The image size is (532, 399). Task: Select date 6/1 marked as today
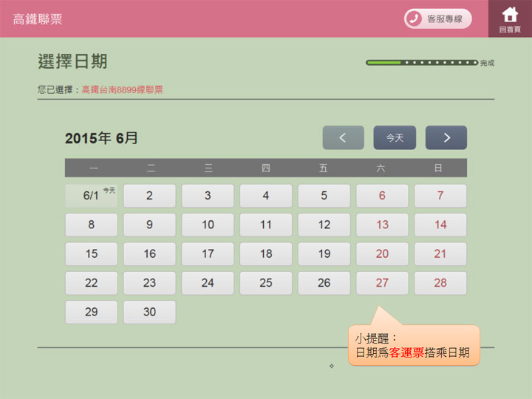(92, 196)
